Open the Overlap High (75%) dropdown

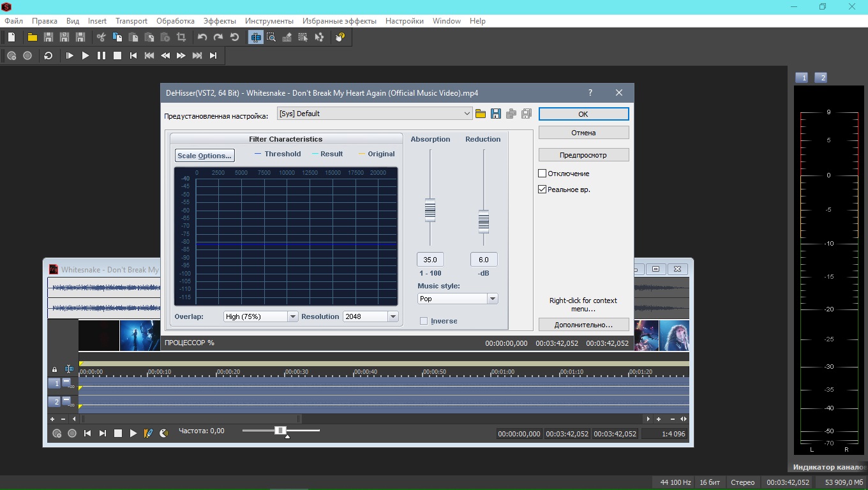point(292,316)
